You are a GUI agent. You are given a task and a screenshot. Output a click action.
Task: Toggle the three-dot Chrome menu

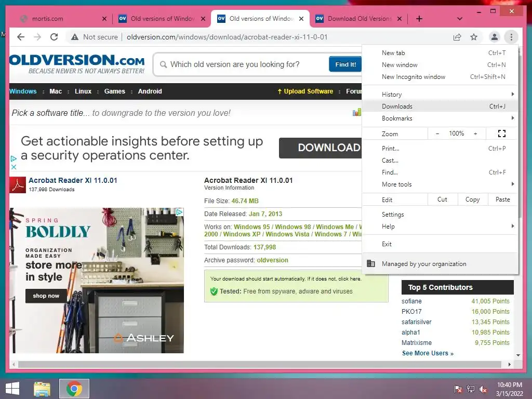[x=511, y=37]
